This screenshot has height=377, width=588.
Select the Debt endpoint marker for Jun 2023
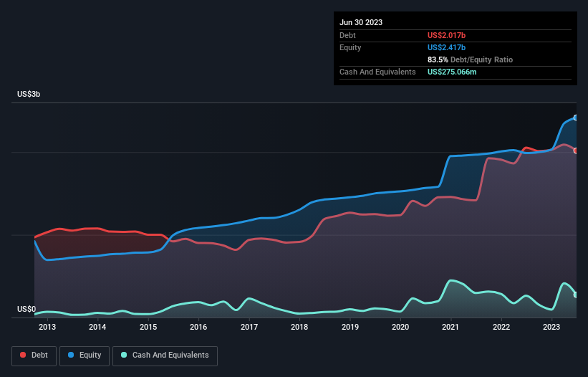[576, 151]
